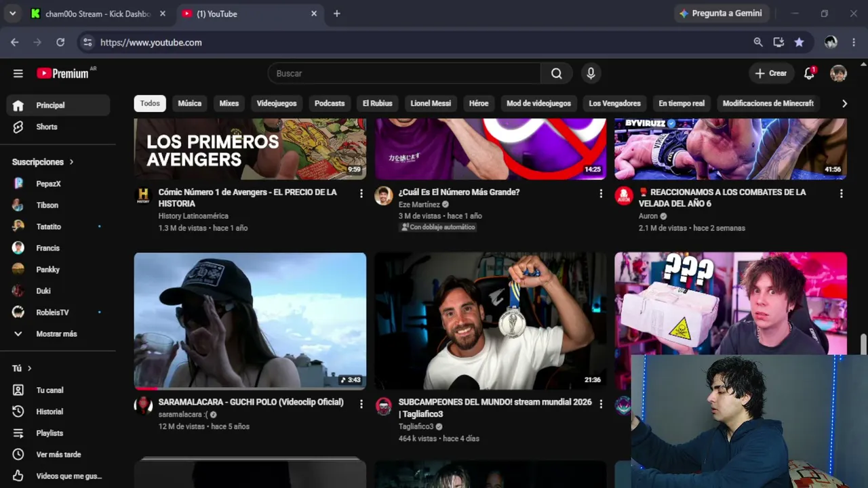Open saramalacara channel avatar
868x488 pixels.
pyautogui.click(x=143, y=406)
